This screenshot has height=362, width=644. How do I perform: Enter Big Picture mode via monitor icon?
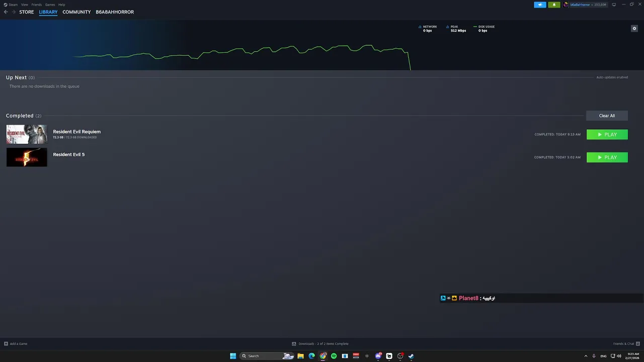point(614,5)
